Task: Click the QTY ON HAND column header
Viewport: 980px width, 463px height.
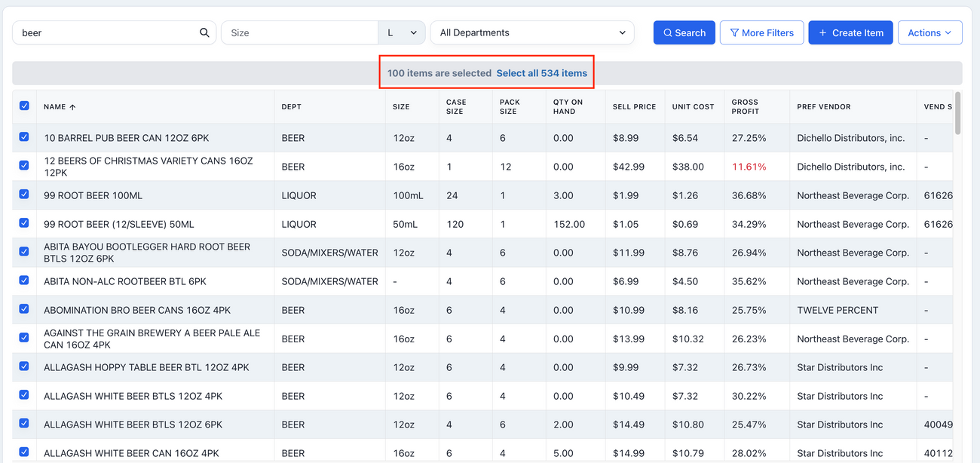Action: click(568, 106)
